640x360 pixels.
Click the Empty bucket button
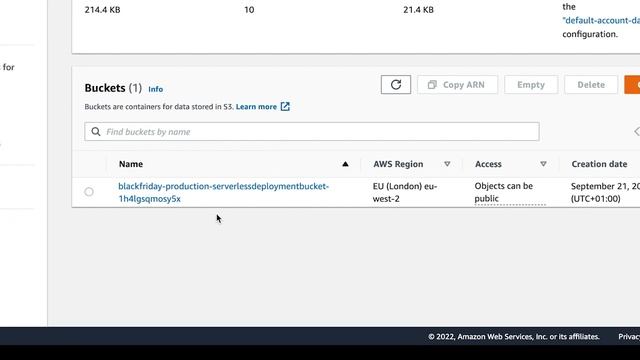click(531, 84)
